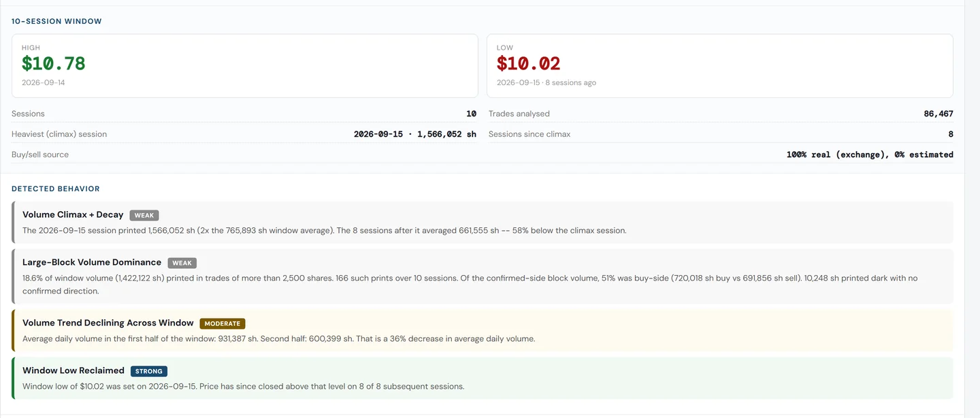Image resolution: width=980 pixels, height=418 pixels.
Task: Click the Sessions count value 10
Action: click(x=471, y=114)
